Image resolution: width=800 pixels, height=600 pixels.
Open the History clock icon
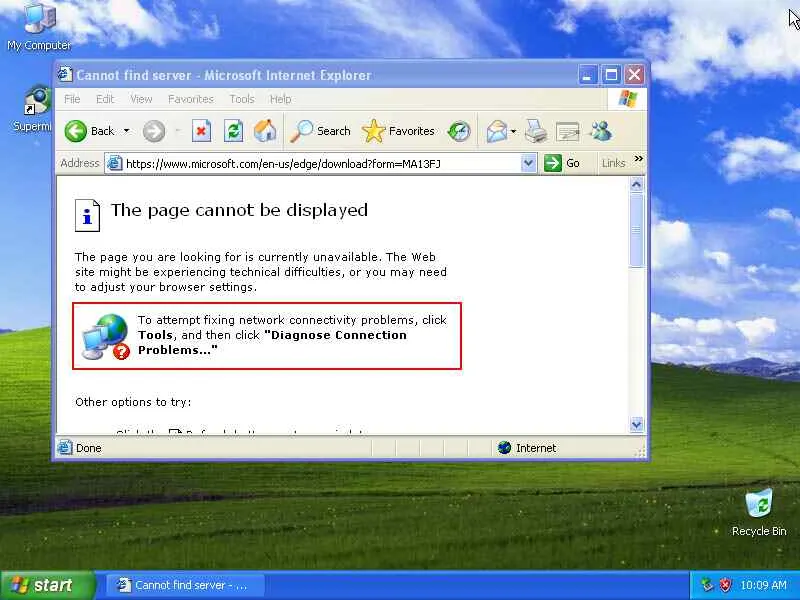tap(459, 131)
